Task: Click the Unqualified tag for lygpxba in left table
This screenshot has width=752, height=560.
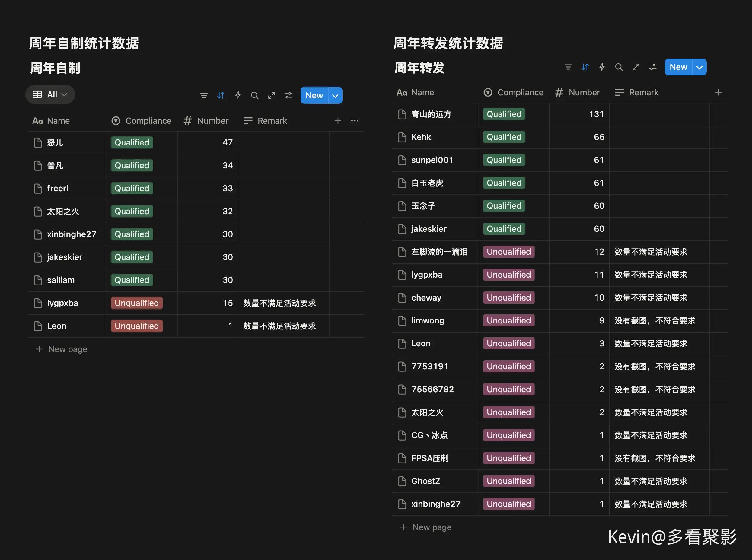Action: point(137,303)
